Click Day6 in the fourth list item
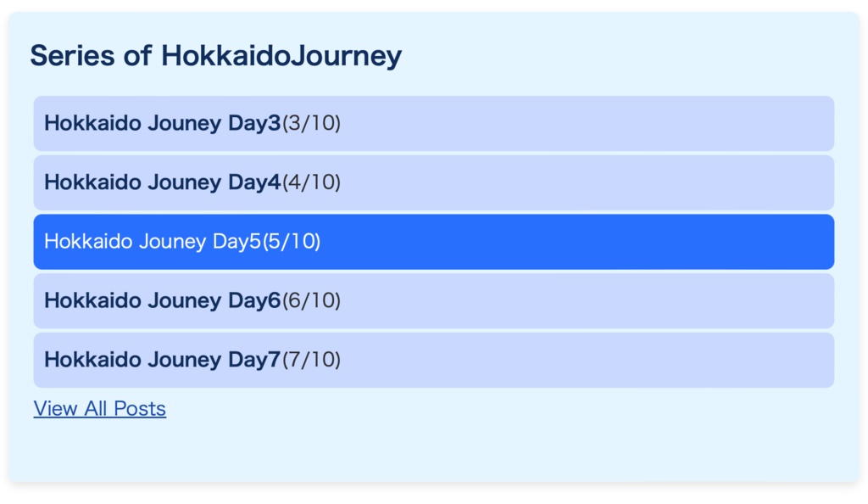Viewport: 868px width, 504px height. [x=253, y=300]
